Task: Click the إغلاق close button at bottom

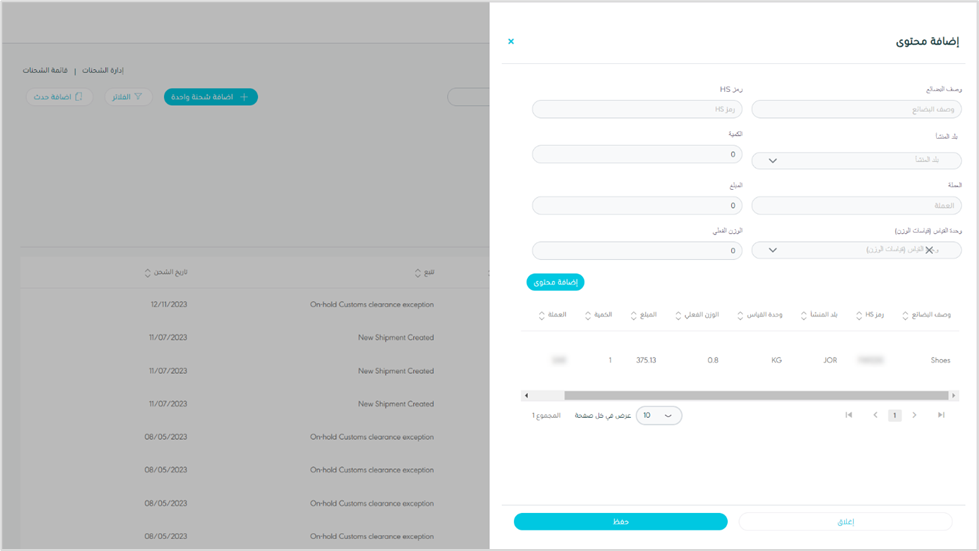Action: (845, 522)
